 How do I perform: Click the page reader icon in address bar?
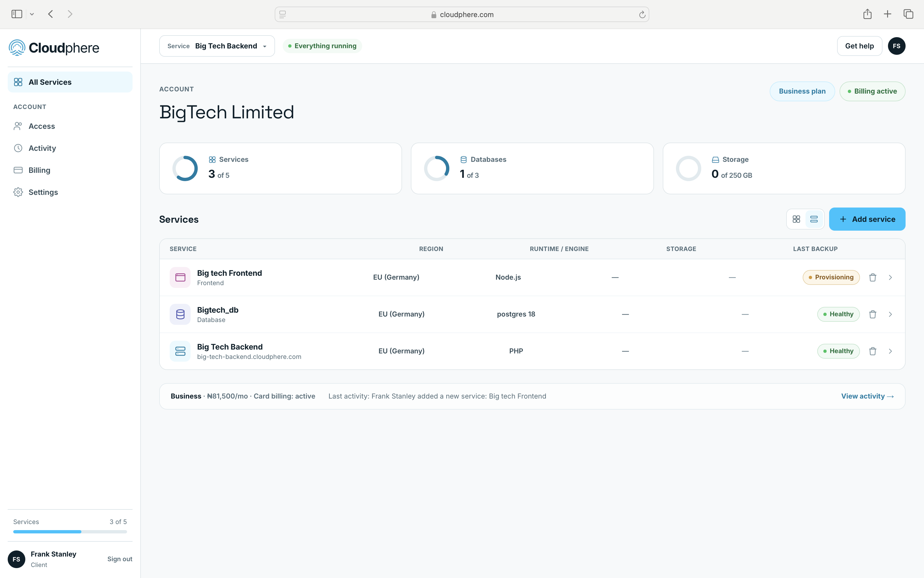click(282, 15)
